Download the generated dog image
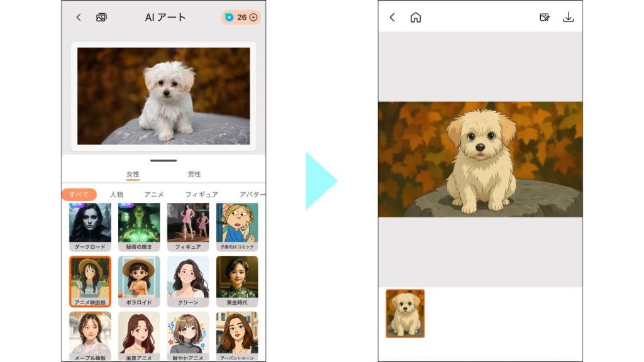 (568, 18)
